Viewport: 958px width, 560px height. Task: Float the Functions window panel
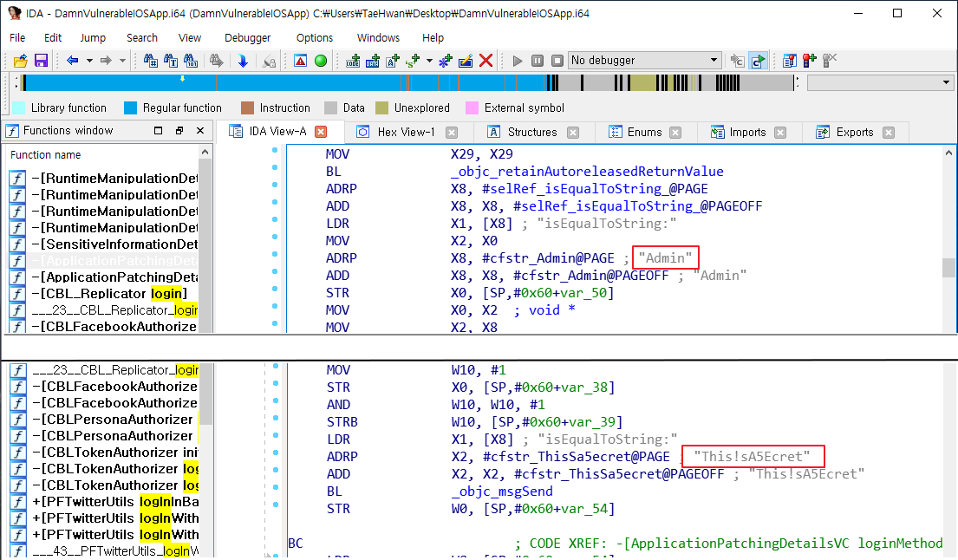(179, 131)
